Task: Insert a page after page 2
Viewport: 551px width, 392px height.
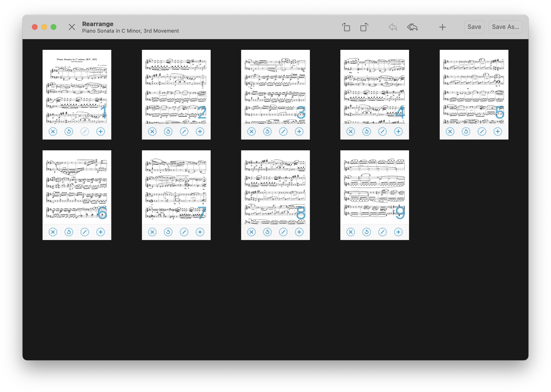Action: coord(200,131)
